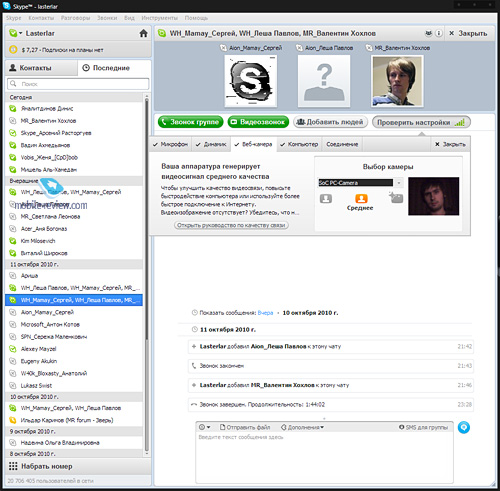Viewport: 500px width, 491px height.
Task: Select Microsoft_Антон Котов contact
Action: (74, 325)
